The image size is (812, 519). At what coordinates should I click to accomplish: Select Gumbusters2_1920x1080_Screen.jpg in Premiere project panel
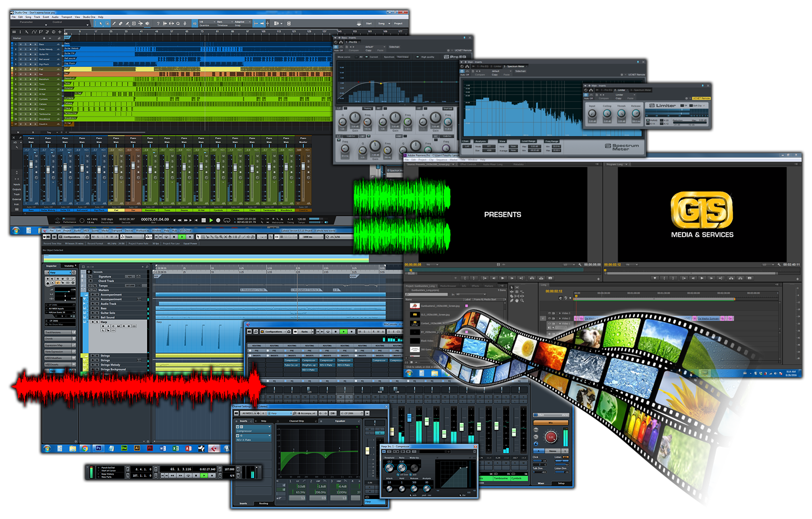pos(440,306)
